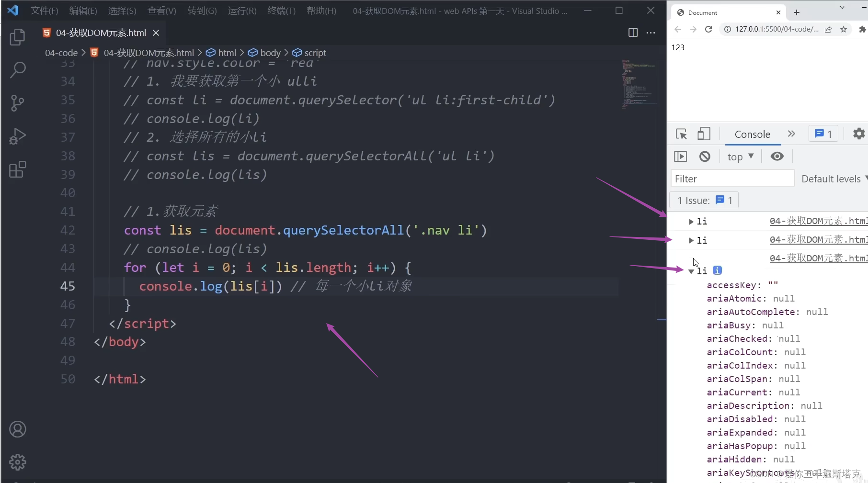Viewport: 868px width, 483px height.
Task: Focus the console Filter field
Action: [x=732, y=179]
